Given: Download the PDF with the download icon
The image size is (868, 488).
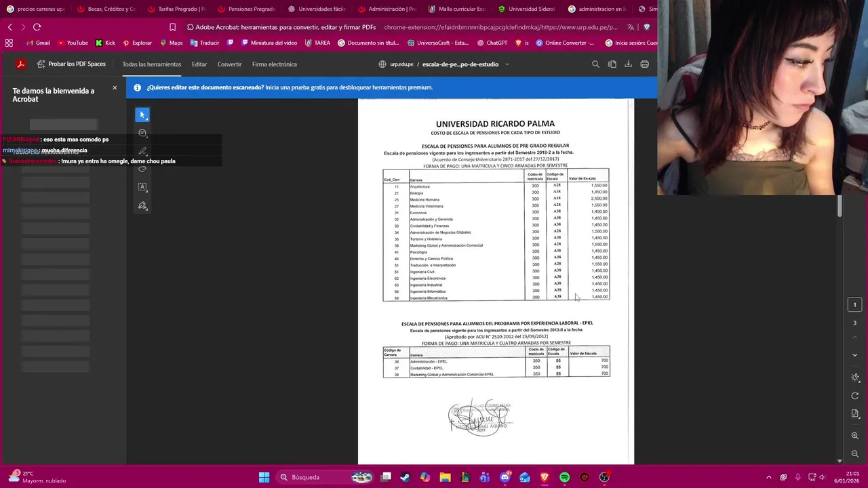Looking at the screenshot, I should [629, 64].
